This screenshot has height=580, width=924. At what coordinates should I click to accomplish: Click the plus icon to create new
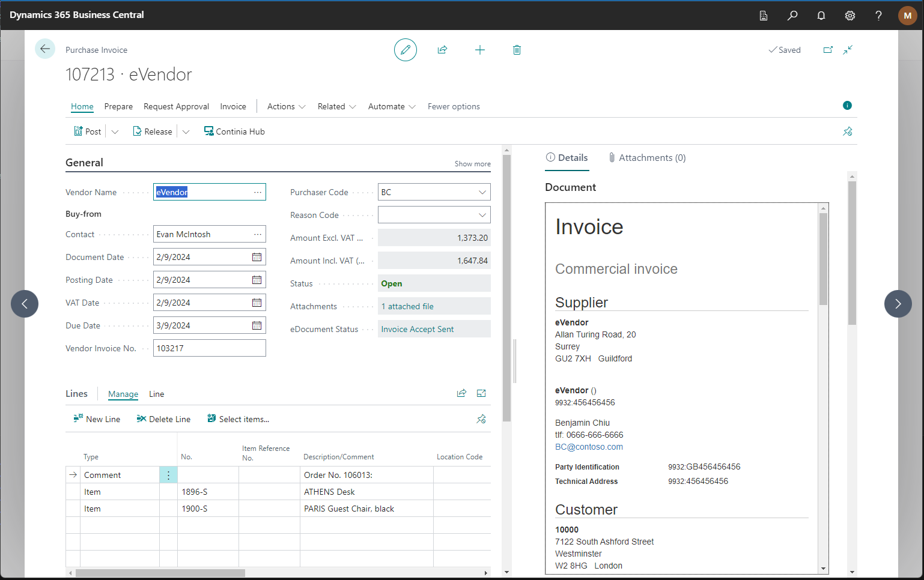click(479, 50)
